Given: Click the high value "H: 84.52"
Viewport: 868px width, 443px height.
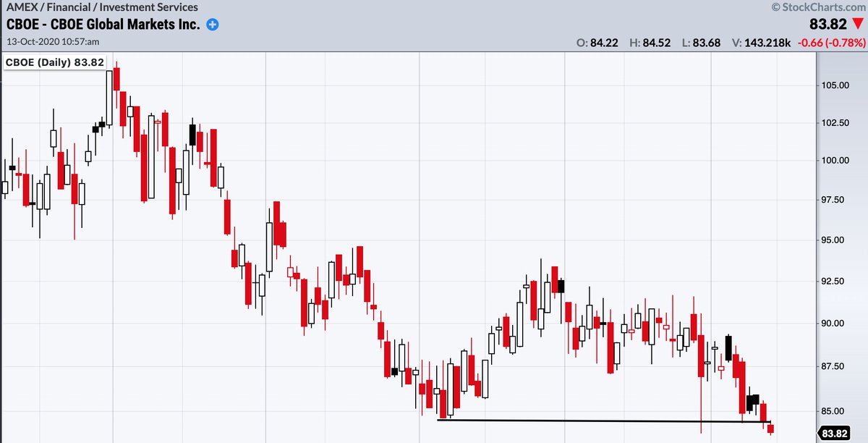Looking at the screenshot, I should pyautogui.click(x=649, y=43).
